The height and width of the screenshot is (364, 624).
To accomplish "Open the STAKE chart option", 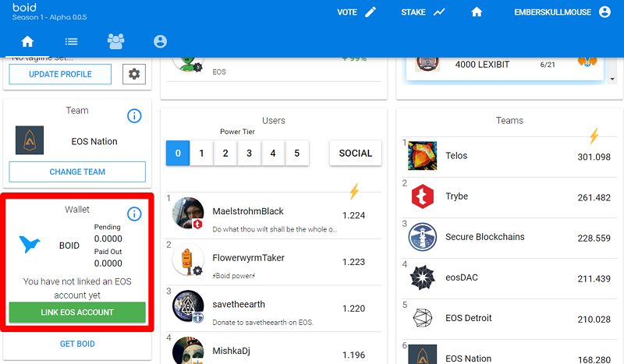I will coord(423,12).
